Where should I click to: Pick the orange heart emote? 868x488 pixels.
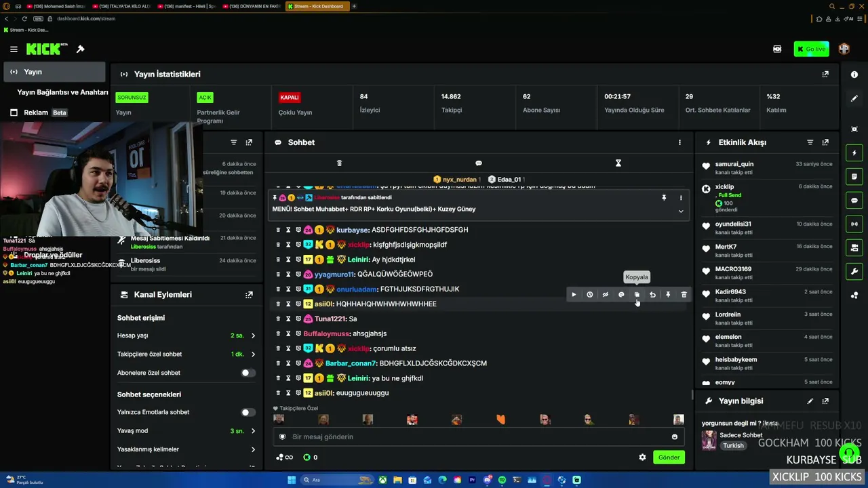pyautogui.click(x=501, y=420)
